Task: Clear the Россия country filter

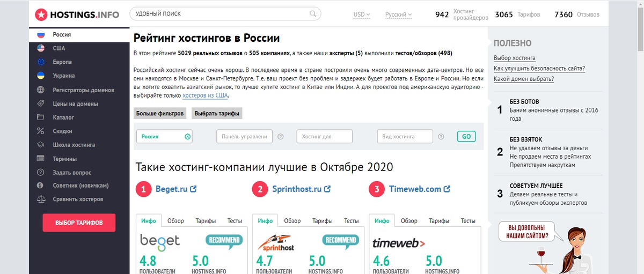Action: [187, 137]
